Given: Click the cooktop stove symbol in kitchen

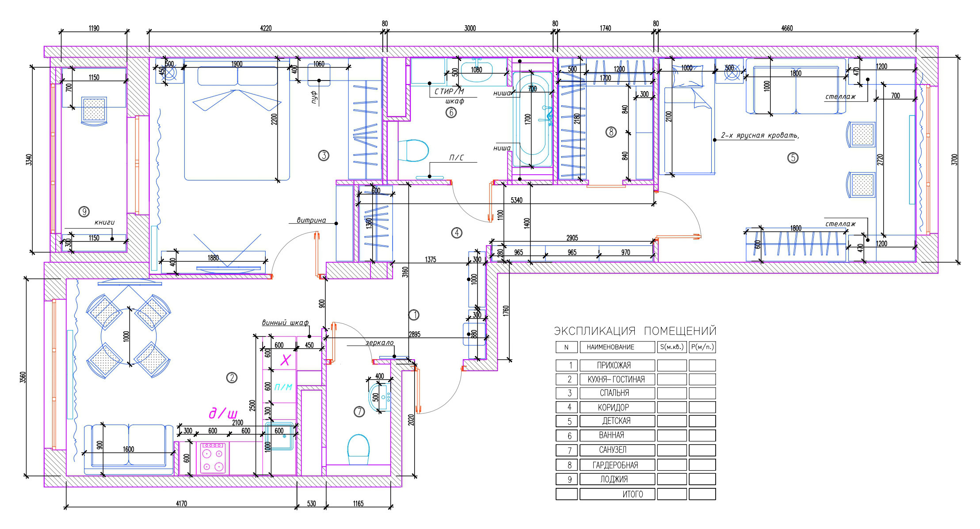Looking at the screenshot, I should click(213, 459).
